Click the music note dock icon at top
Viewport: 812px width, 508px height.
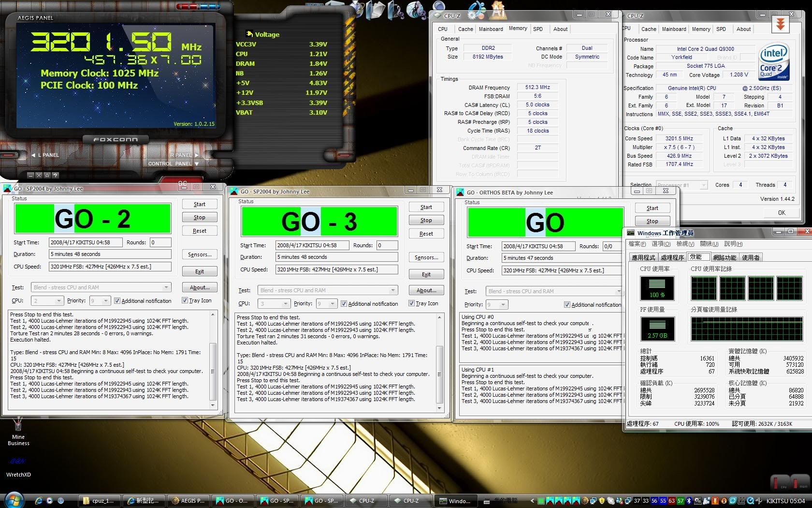[x=396, y=10]
